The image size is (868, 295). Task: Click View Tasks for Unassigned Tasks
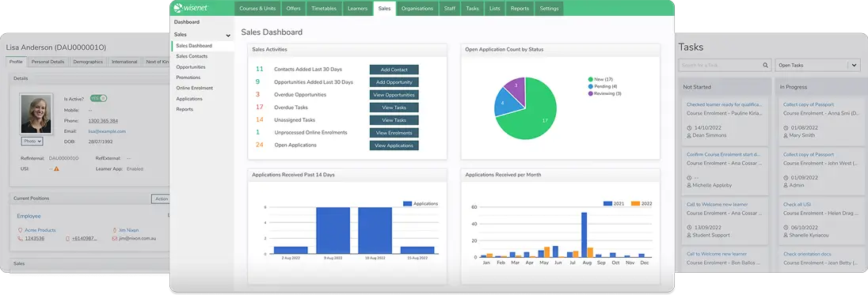[394, 120]
